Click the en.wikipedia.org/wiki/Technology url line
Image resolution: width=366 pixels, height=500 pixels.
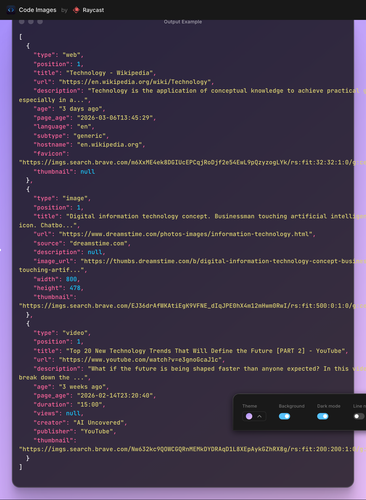(124, 82)
